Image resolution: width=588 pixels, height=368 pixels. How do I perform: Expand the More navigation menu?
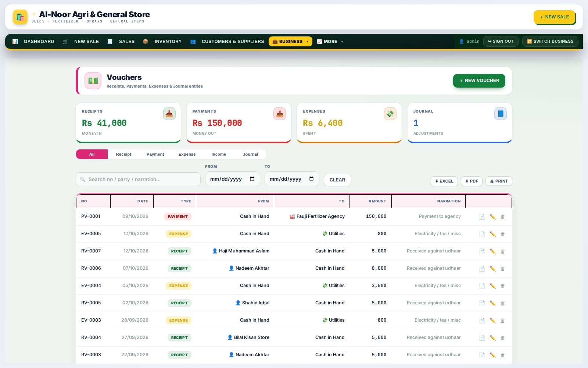[330, 42]
